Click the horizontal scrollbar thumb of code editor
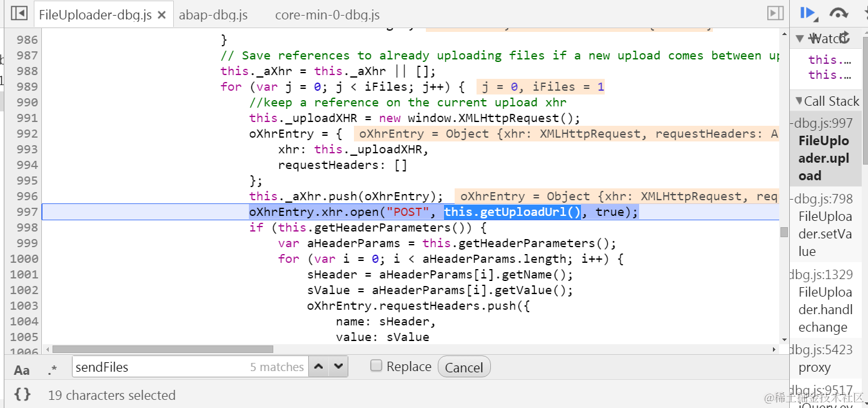868x408 pixels. click(x=163, y=349)
